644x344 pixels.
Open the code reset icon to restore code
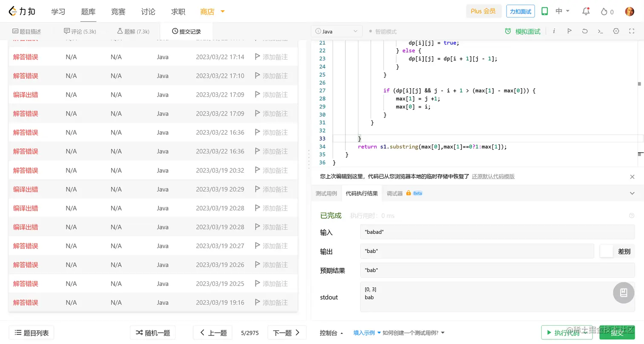[585, 31]
